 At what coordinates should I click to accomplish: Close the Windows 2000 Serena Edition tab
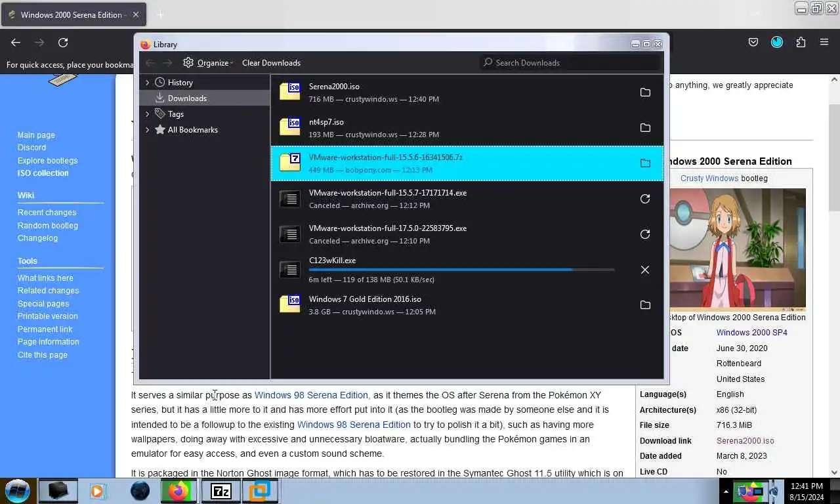pyautogui.click(x=136, y=14)
